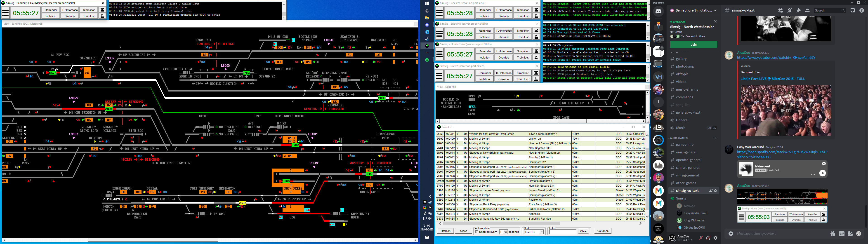
Task: Open Discord threads panel
Action: point(780,10)
